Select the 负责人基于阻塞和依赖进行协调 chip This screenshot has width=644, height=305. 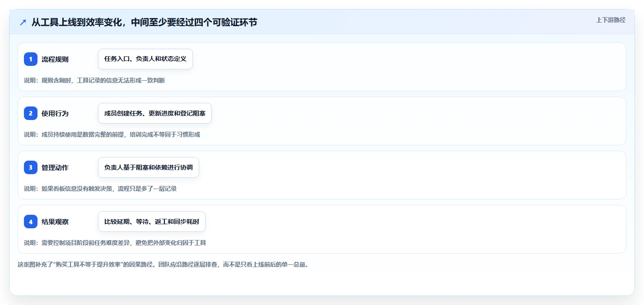149,167
